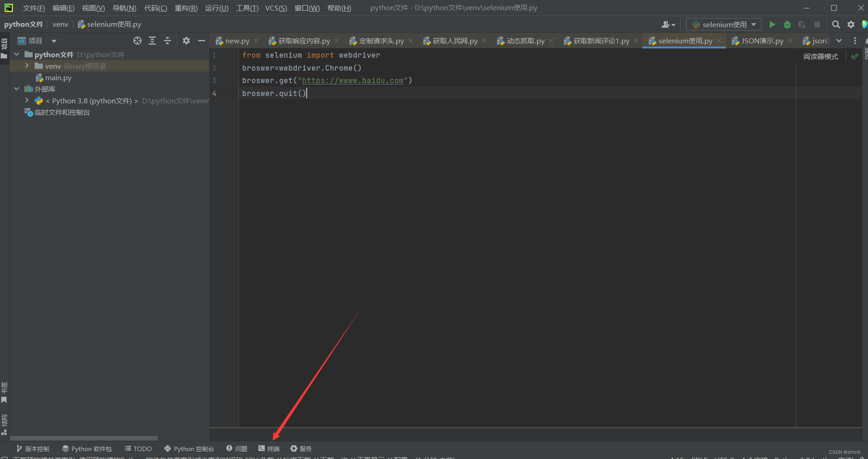This screenshot has height=459, width=868.
Task: Open 帮助(H) menu
Action: point(339,8)
